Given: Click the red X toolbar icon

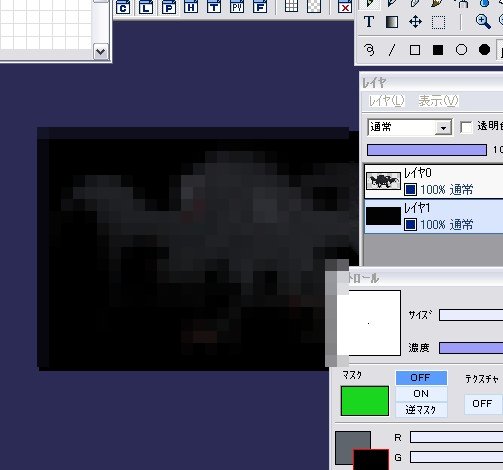Looking at the screenshot, I should [x=345, y=6].
